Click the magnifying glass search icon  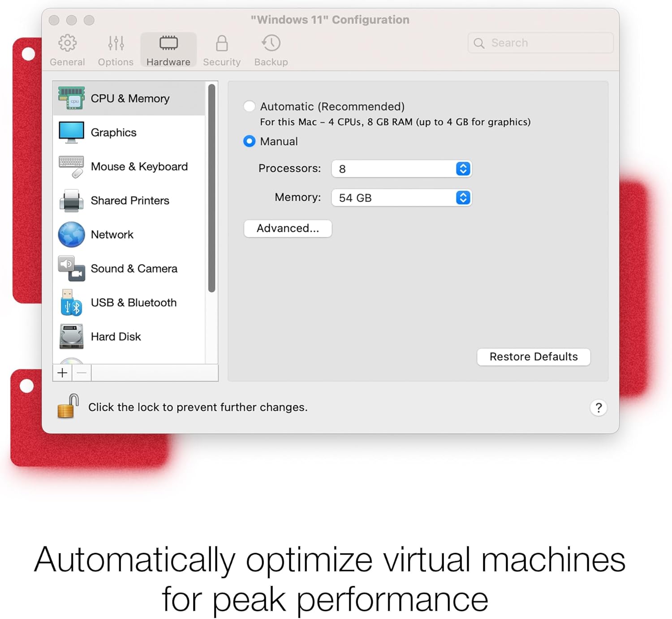pos(479,43)
